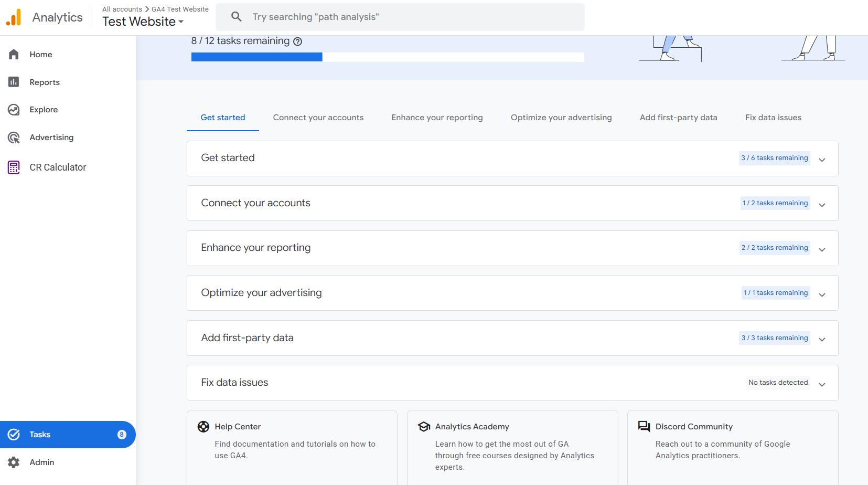Expand the Connect your accounts section
The width and height of the screenshot is (868, 485).
pyautogui.click(x=822, y=203)
